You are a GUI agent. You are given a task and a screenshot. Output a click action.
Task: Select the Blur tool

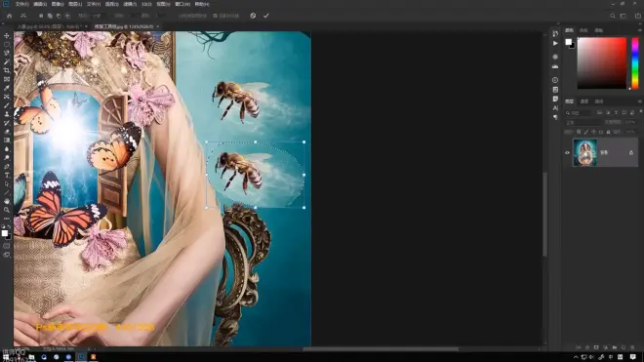tap(7, 148)
